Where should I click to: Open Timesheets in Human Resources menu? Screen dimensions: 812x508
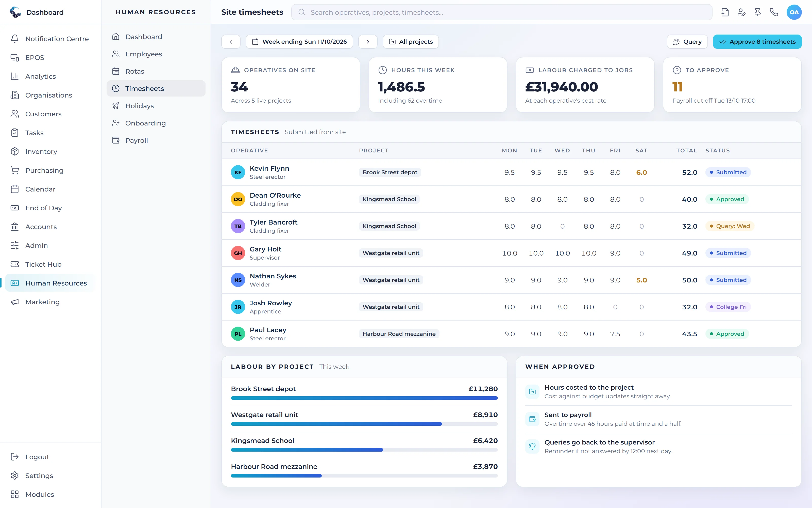pyautogui.click(x=156, y=88)
